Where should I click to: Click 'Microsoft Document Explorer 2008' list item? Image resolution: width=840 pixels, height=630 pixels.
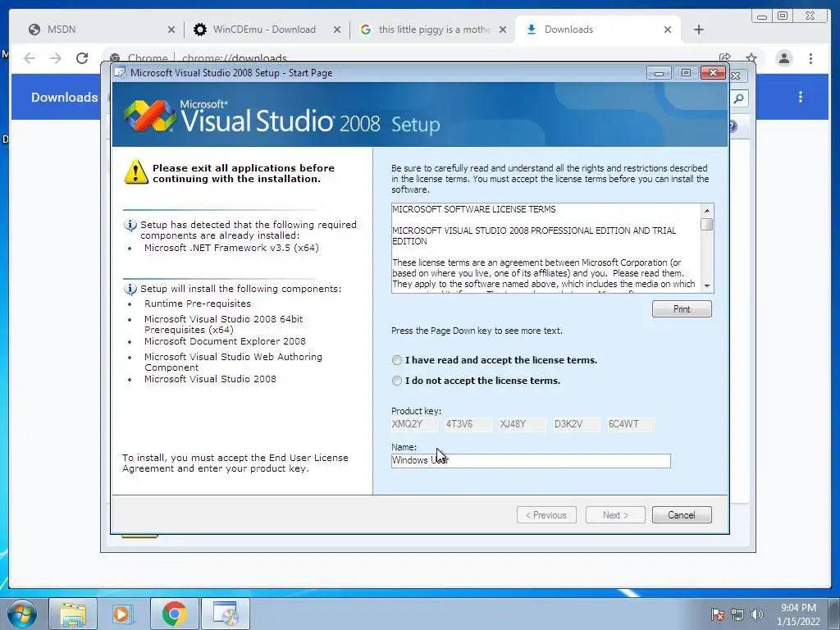225,341
